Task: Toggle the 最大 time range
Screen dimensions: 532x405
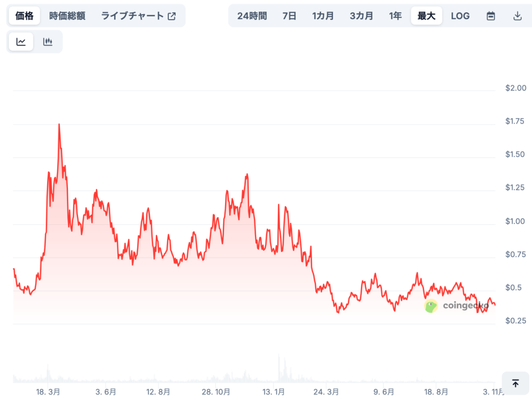Action: tap(426, 16)
